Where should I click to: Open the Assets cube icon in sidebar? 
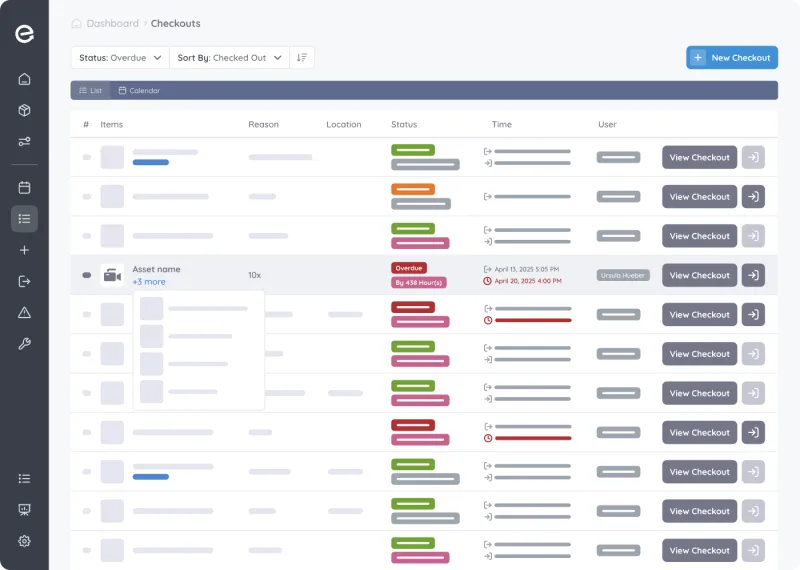(x=24, y=110)
